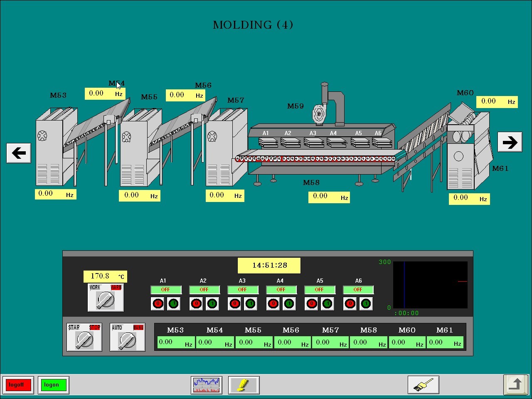The height and width of the screenshot is (399, 532).
Task: Click the paintbrush icon in bottom bar
Action: (423, 385)
